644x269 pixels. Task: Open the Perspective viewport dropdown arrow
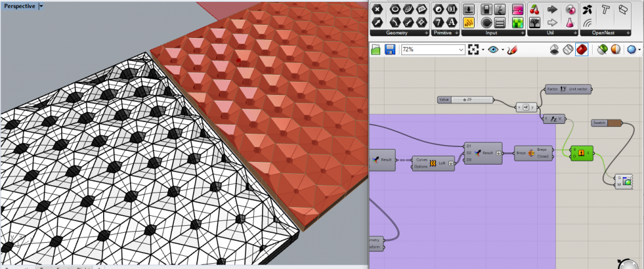[x=41, y=6]
